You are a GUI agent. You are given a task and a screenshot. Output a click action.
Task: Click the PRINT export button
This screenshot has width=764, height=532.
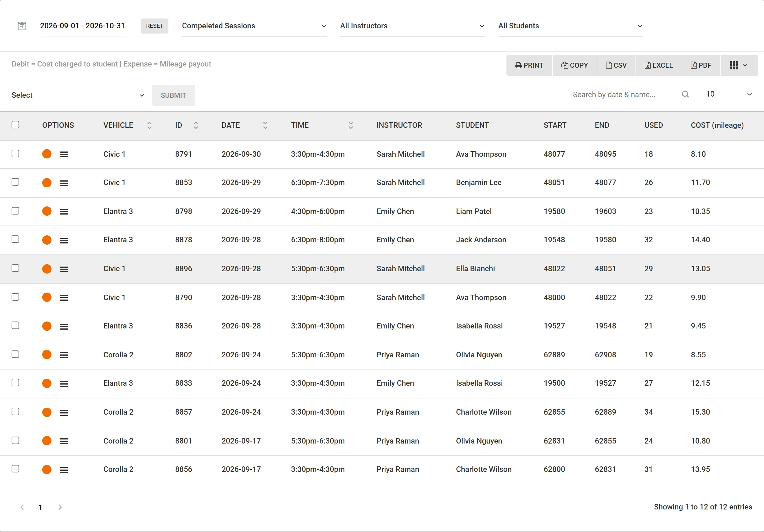pos(529,65)
